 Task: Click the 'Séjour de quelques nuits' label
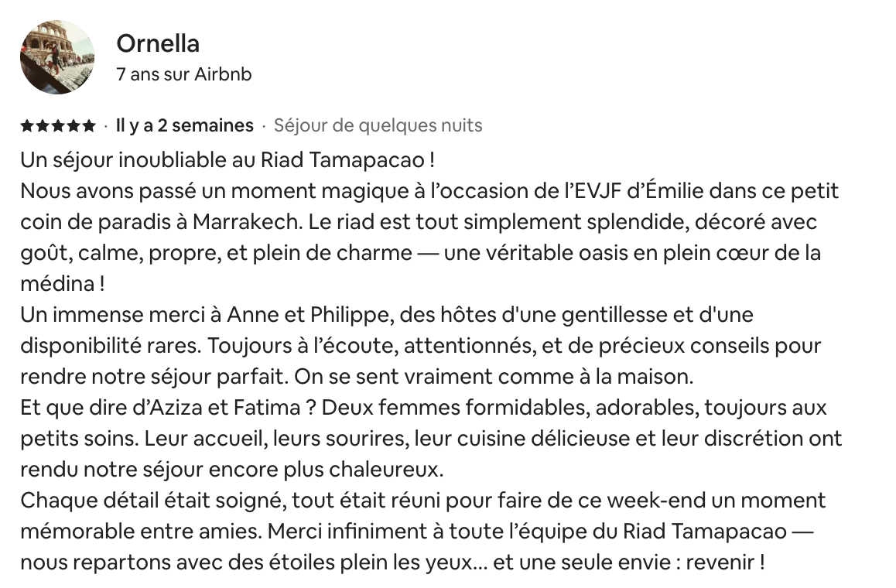click(378, 125)
